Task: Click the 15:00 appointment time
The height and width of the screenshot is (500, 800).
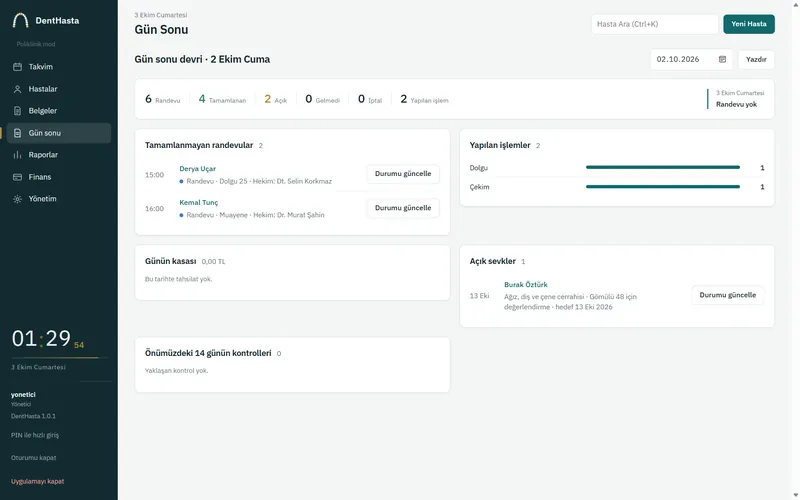Action: click(x=155, y=175)
